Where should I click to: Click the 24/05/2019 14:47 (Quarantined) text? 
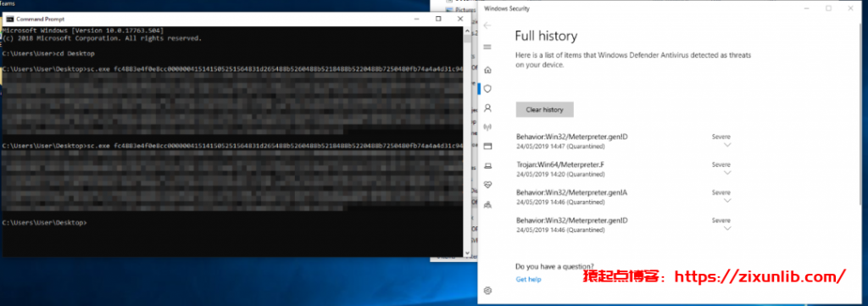tap(560, 146)
